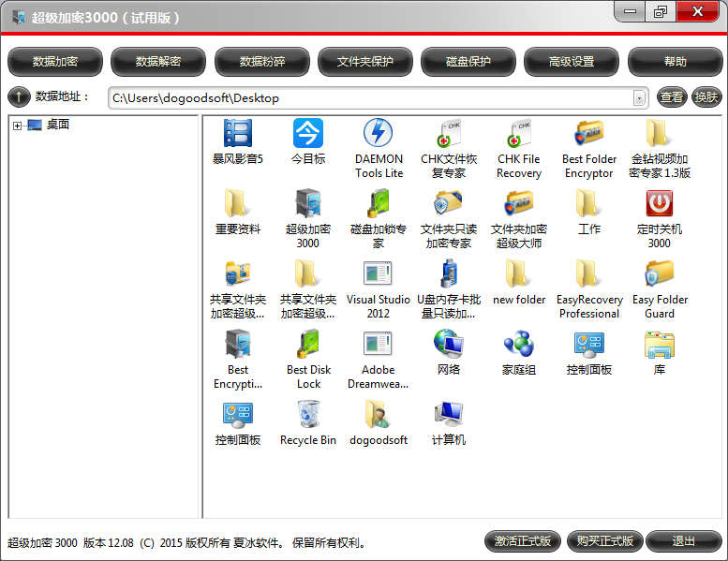Select the 重要资料 folder

pos(238,204)
